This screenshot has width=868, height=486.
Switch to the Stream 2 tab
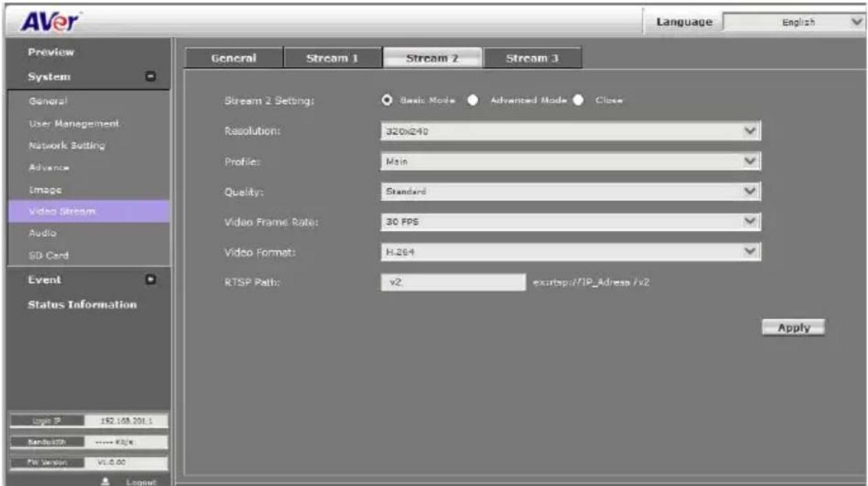click(x=432, y=58)
